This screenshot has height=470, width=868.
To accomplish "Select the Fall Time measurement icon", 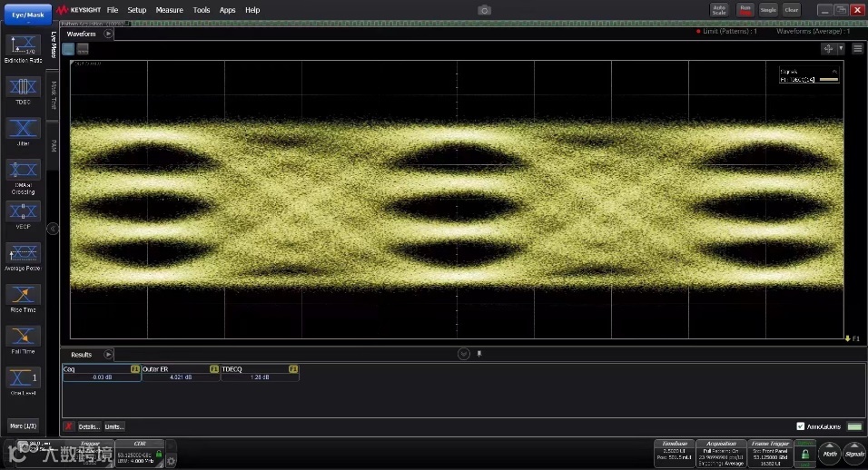I will tap(23, 337).
